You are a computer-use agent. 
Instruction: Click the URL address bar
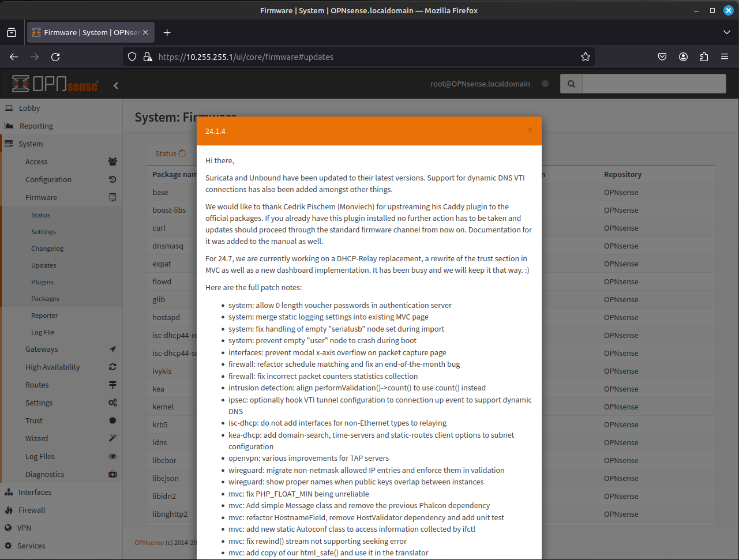click(x=358, y=57)
